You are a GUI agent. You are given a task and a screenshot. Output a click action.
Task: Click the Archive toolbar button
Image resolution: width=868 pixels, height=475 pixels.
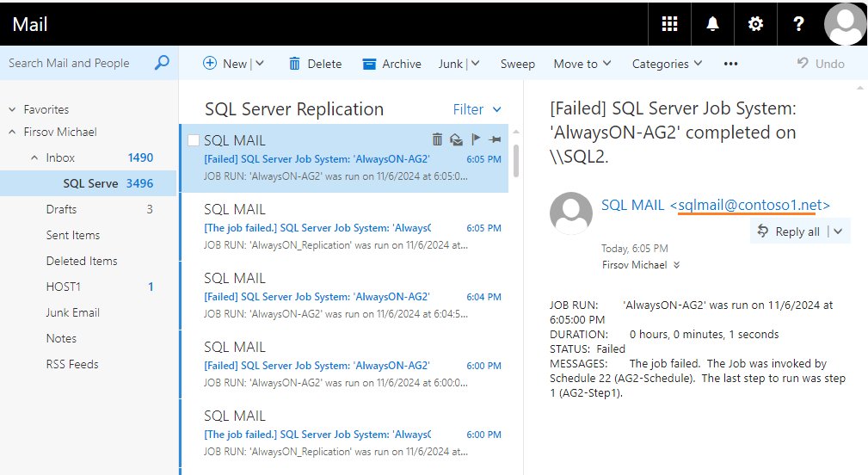pyautogui.click(x=392, y=64)
